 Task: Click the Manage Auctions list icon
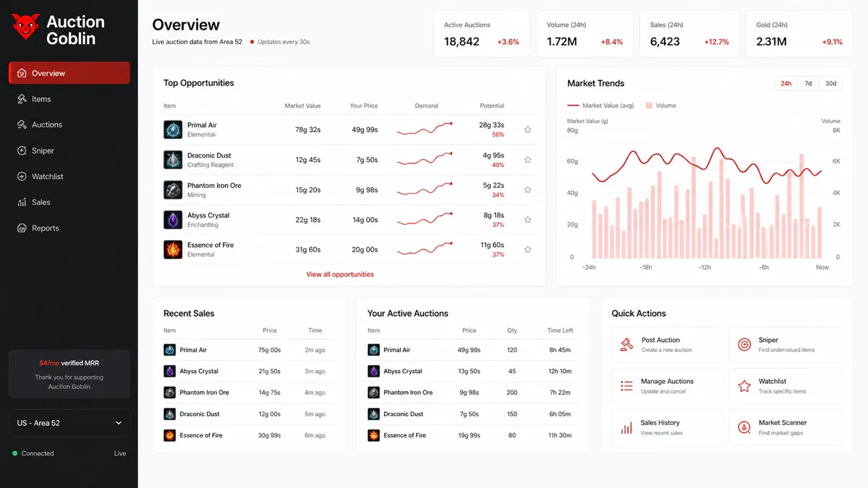[x=626, y=386]
